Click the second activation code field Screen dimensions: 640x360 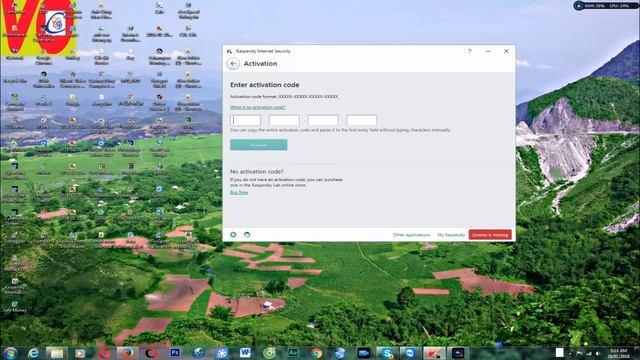point(284,120)
